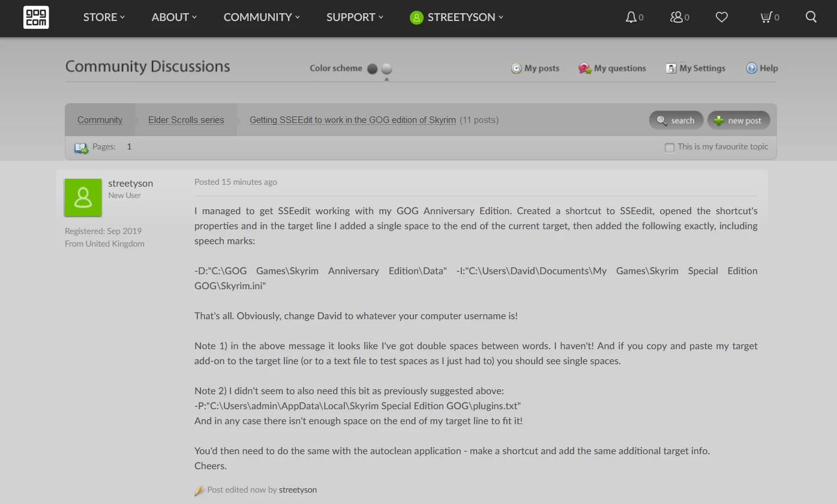
Task: Click the Pages book icon
Action: click(81, 148)
